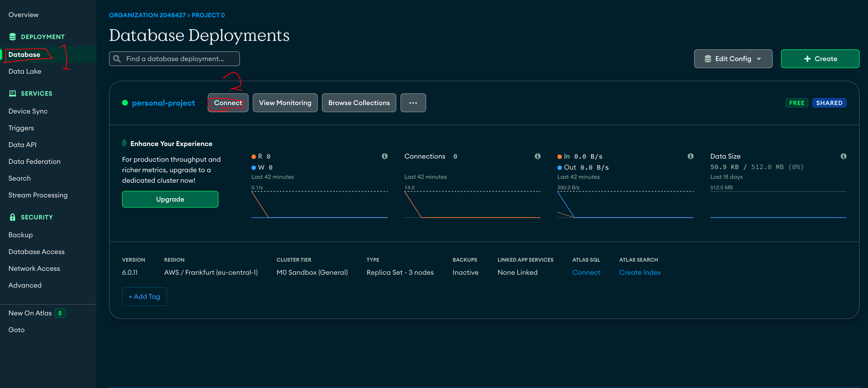
Task: Click Browse Collections button
Action: tap(359, 103)
